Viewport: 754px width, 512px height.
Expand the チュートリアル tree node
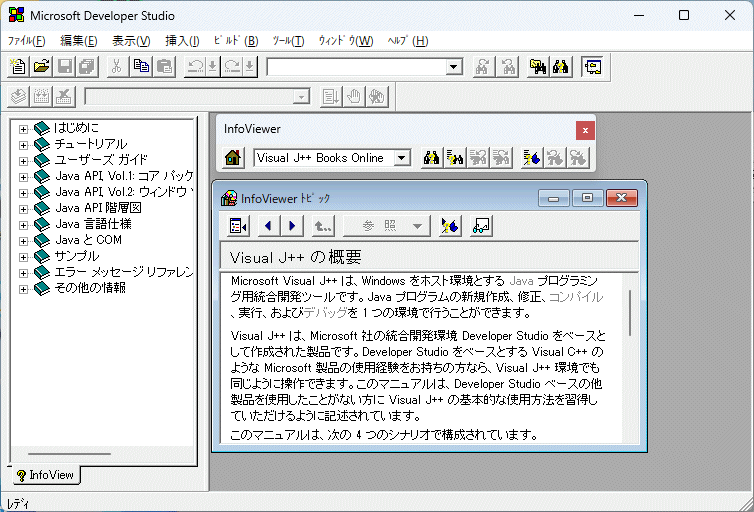(x=23, y=145)
